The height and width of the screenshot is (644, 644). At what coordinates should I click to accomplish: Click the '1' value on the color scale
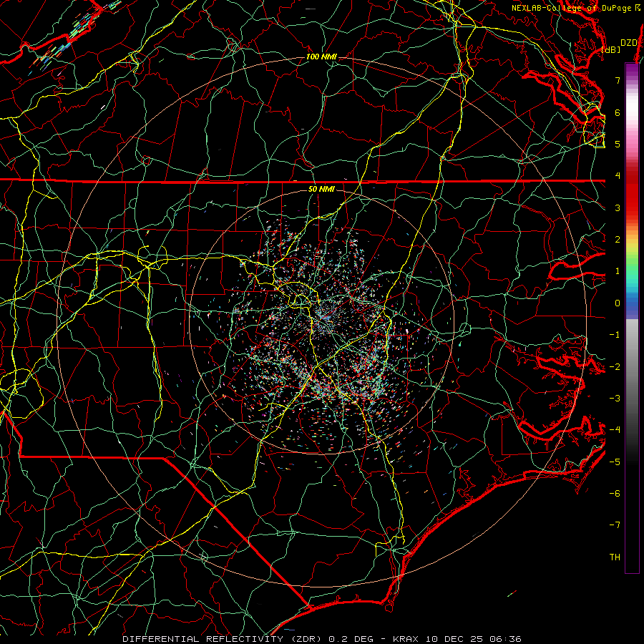(x=618, y=271)
